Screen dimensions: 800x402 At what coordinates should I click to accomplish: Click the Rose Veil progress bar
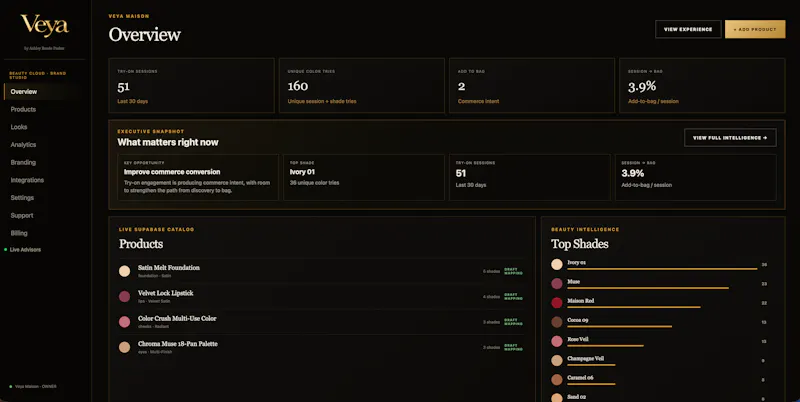(x=605, y=345)
